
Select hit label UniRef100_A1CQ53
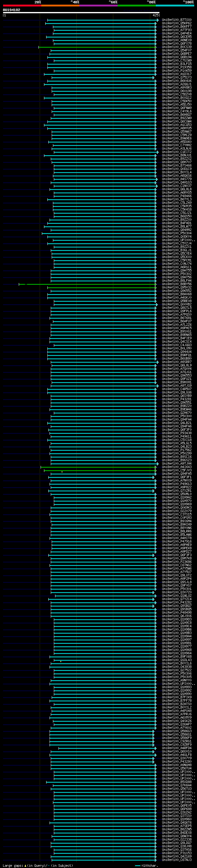pos(176,125)
